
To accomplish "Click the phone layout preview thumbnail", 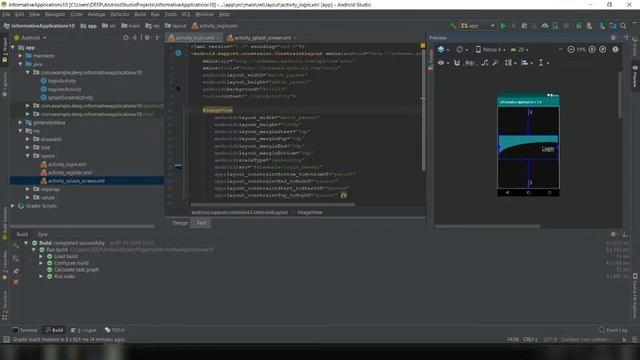I will pos(528,145).
